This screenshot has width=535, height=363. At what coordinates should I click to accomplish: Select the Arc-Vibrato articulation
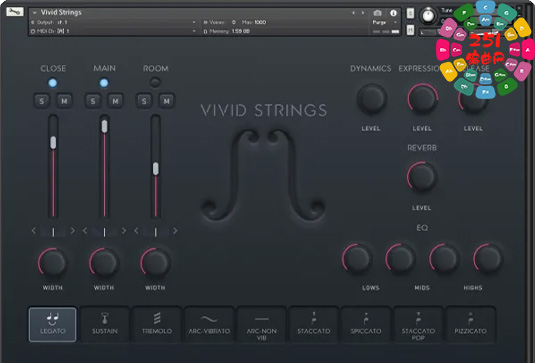click(x=209, y=324)
